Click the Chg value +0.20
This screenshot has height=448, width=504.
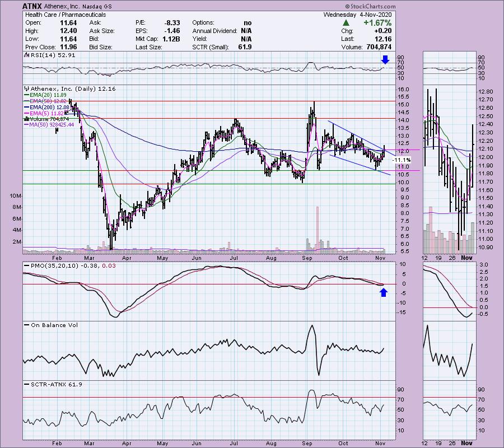pos(383,31)
